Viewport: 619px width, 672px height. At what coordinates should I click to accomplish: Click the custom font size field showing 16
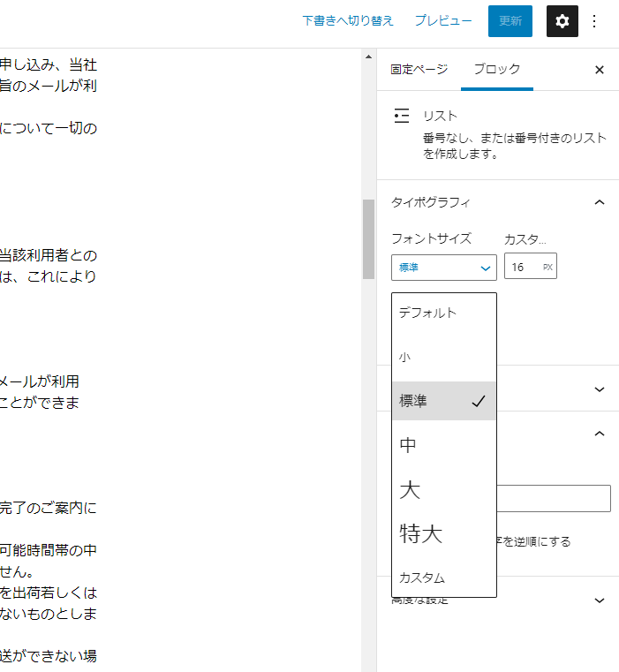click(531, 266)
